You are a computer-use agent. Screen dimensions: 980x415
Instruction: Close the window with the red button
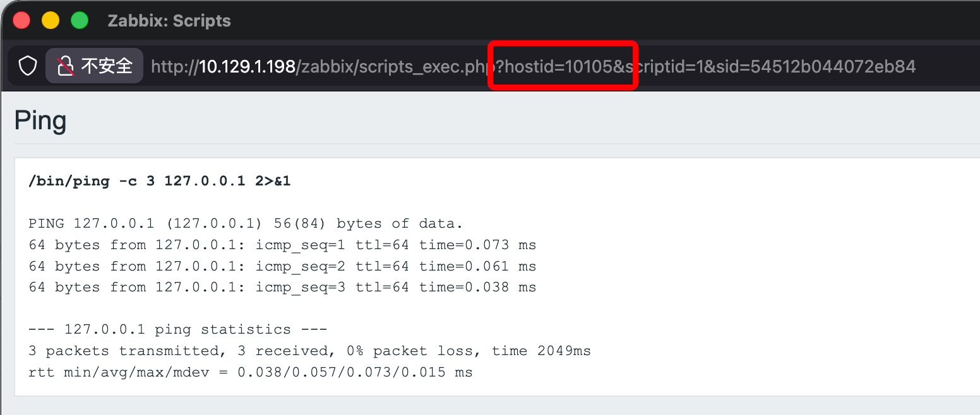coord(22,20)
